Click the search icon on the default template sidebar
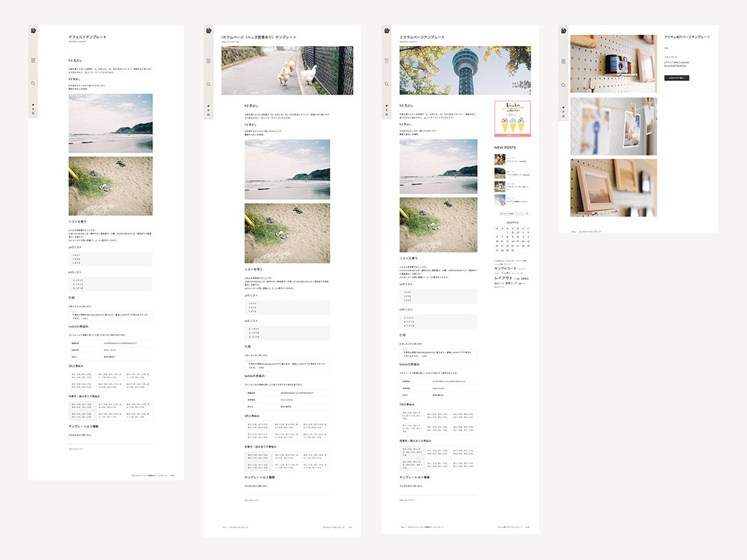 pyautogui.click(x=33, y=83)
